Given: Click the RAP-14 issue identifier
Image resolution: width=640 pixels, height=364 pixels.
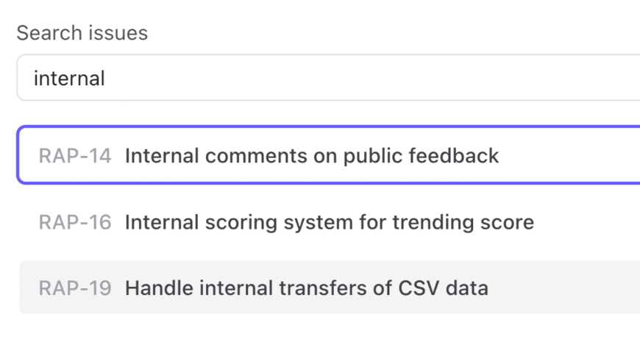Looking at the screenshot, I should coord(75,156).
